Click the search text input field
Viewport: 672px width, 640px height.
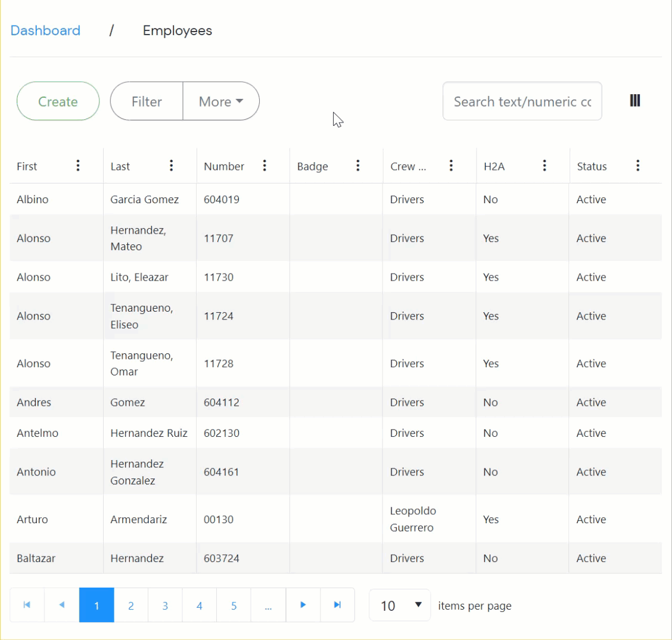(522, 101)
